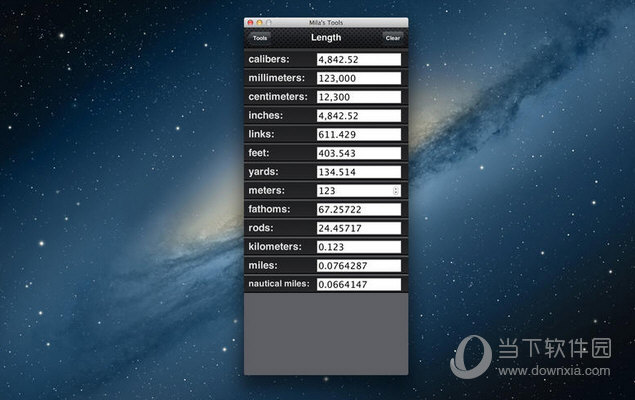Click the nautical miles label
Screen dimensions: 635x400
tap(279, 284)
